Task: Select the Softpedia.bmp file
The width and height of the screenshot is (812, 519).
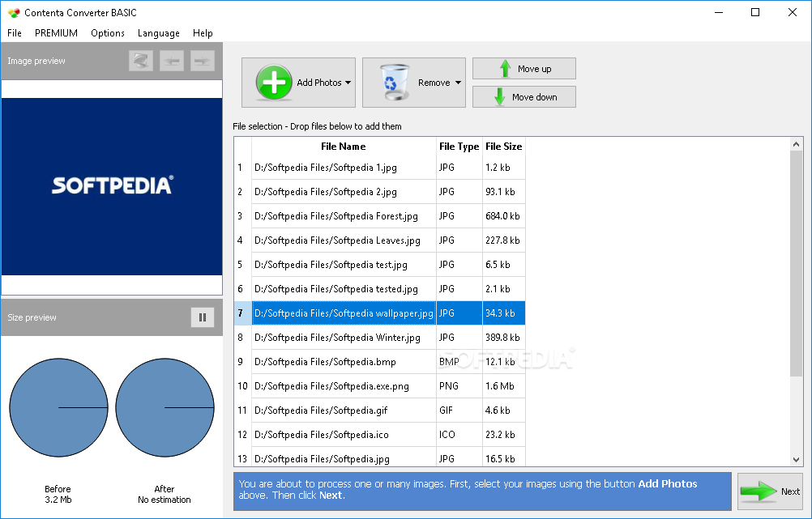Action: (344, 362)
